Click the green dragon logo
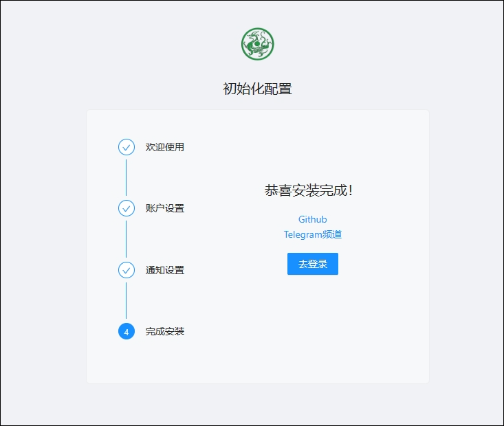The width and height of the screenshot is (504, 426). pos(257,44)
